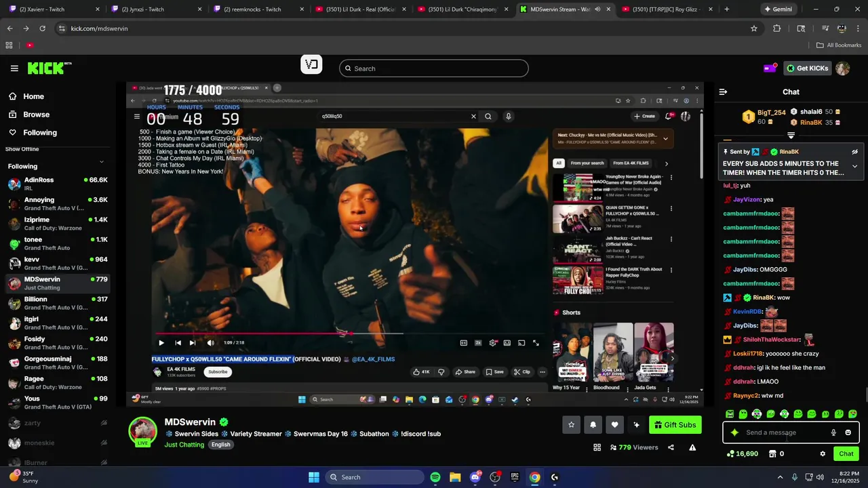Expand the pinned chat message chevron
Viewport: 868px width, 488px height.
pyautogui.click(x=854, y=166)
